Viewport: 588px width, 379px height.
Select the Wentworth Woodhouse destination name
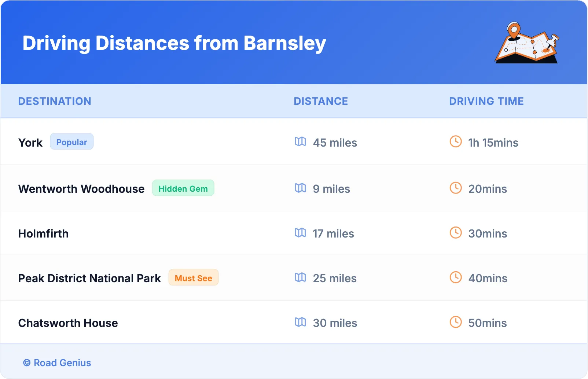pos(81,189)
